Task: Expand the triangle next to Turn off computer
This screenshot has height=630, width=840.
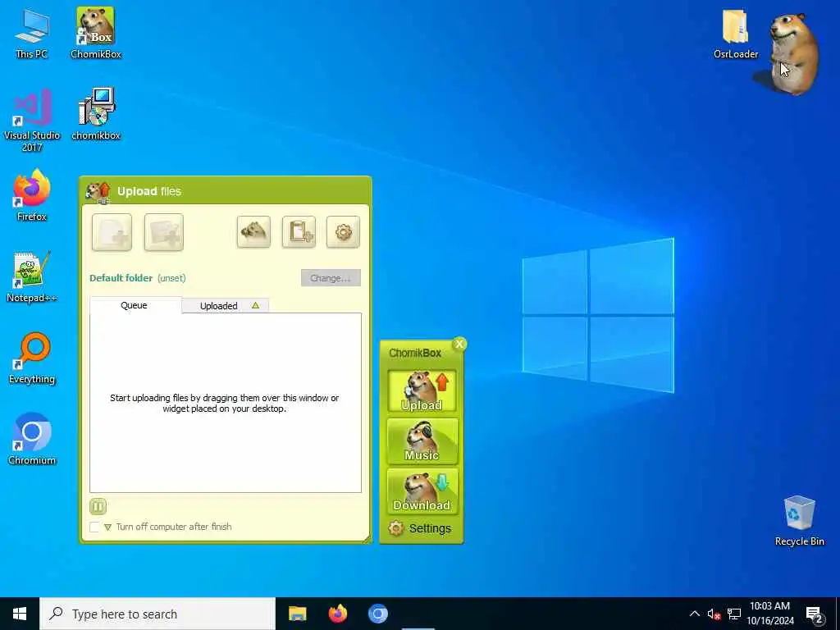Action: (x=107, y=527)
